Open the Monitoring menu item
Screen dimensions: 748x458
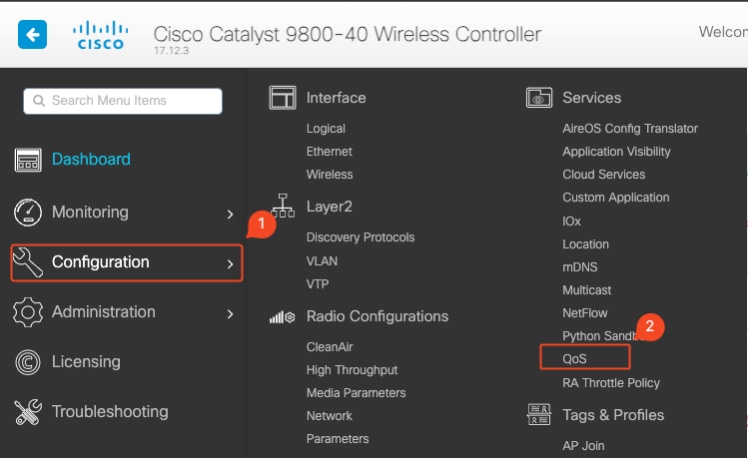[90, 212]
